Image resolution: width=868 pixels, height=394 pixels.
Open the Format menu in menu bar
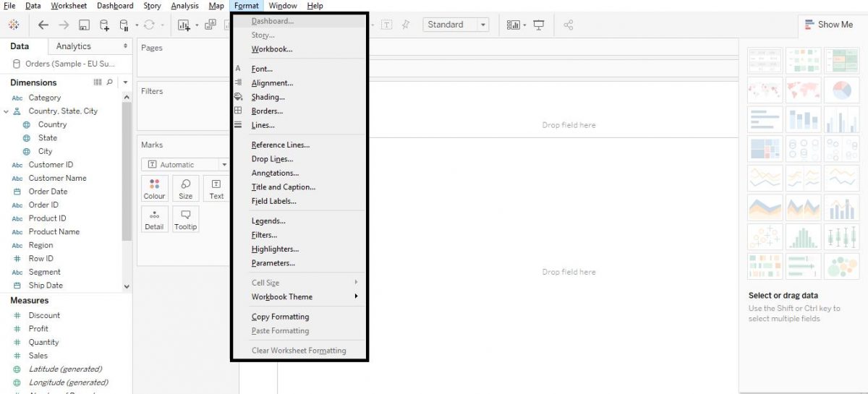pyautogui.click(x=247, y=6)
